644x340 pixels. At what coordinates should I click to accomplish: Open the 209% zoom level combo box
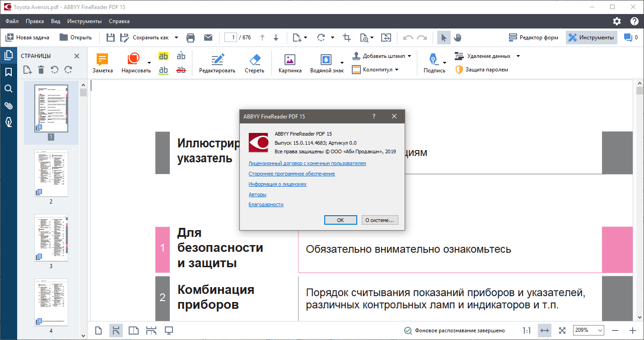click(x=588, y=331)
